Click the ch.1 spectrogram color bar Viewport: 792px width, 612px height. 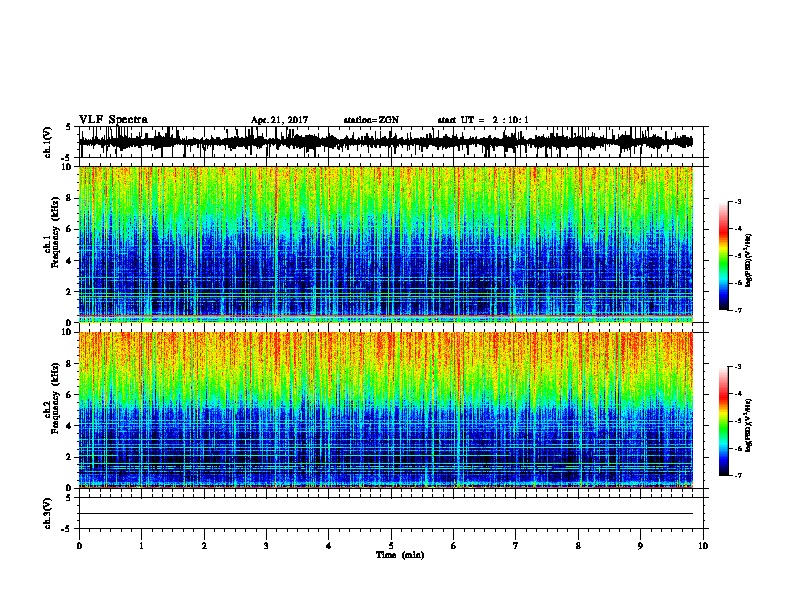tap(724, 256)
